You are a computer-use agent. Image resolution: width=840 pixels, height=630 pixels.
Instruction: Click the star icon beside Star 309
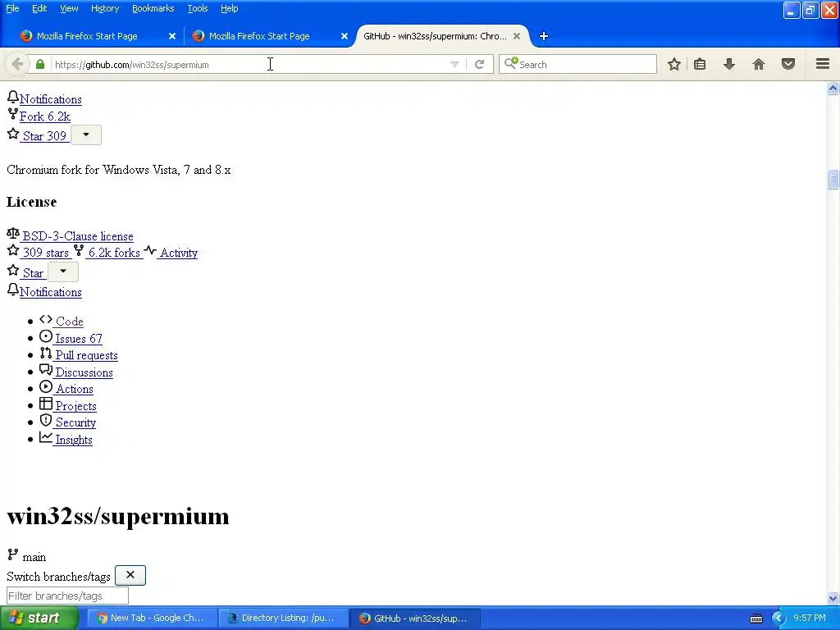coord(13,134)
